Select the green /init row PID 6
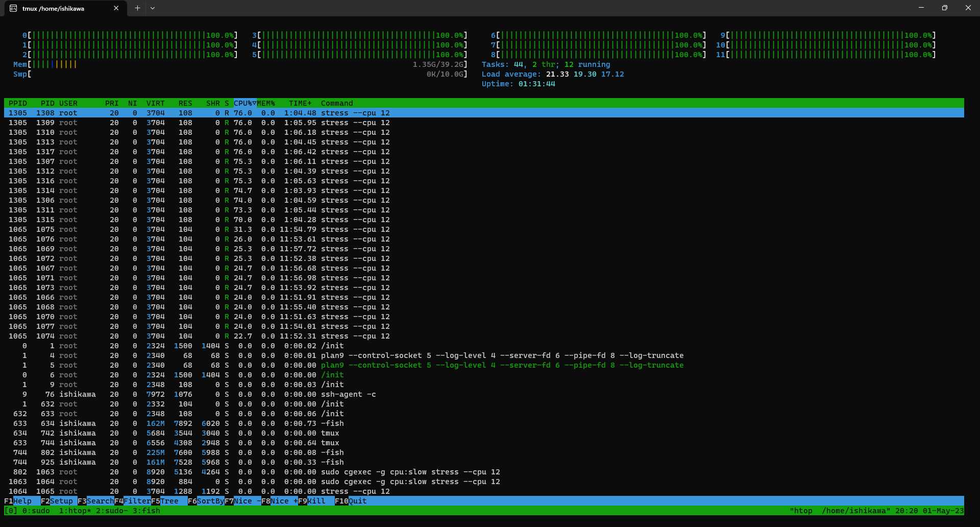 [x=484, y=375]
